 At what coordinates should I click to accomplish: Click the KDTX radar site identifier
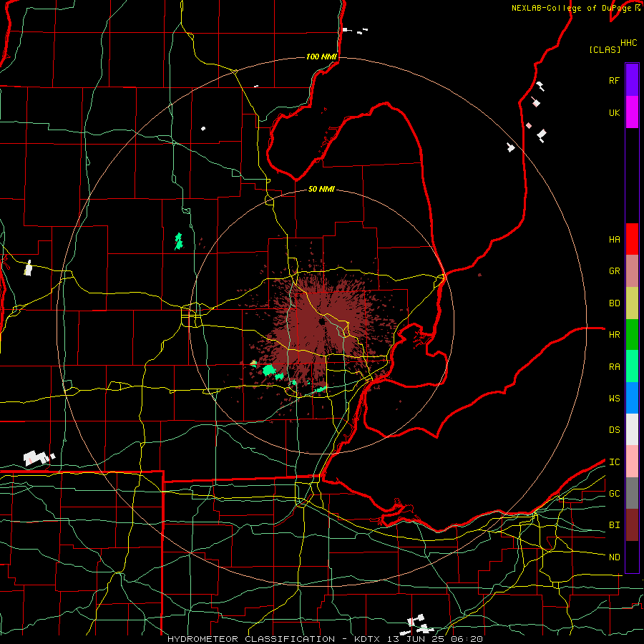tap(369, 639)
